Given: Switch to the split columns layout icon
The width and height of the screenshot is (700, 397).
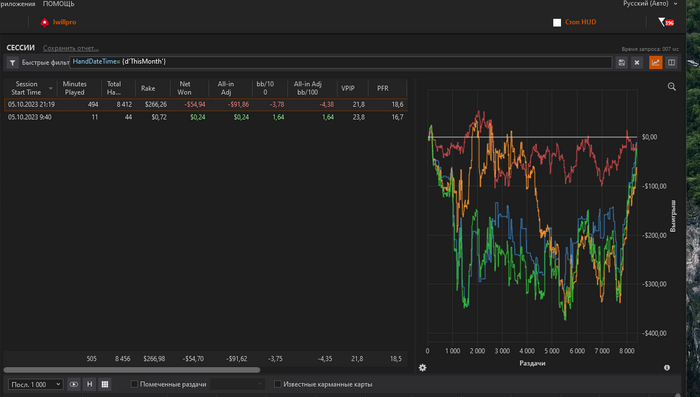Looking at the screenshot, I should coord(671,63).
